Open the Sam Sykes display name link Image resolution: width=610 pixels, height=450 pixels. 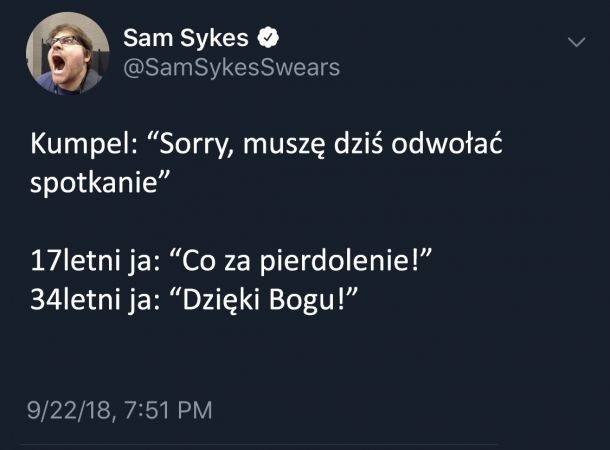187,39
